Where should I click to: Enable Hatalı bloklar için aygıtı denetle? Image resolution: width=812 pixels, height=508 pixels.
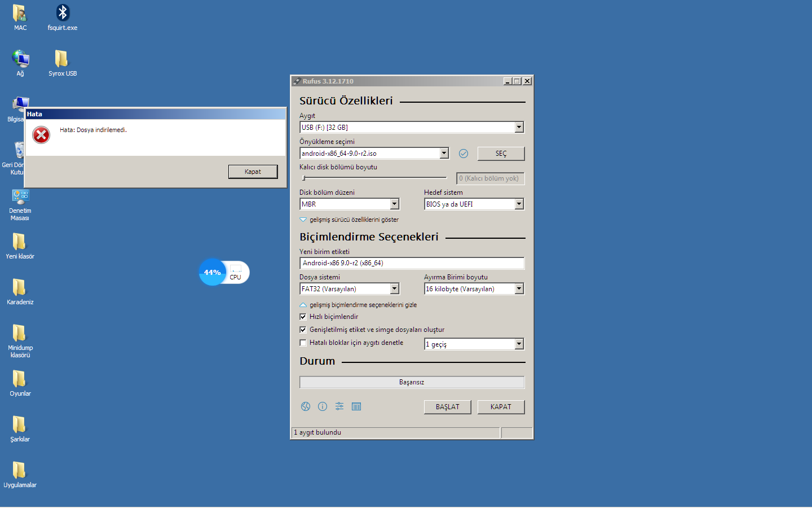coord(303,343)
